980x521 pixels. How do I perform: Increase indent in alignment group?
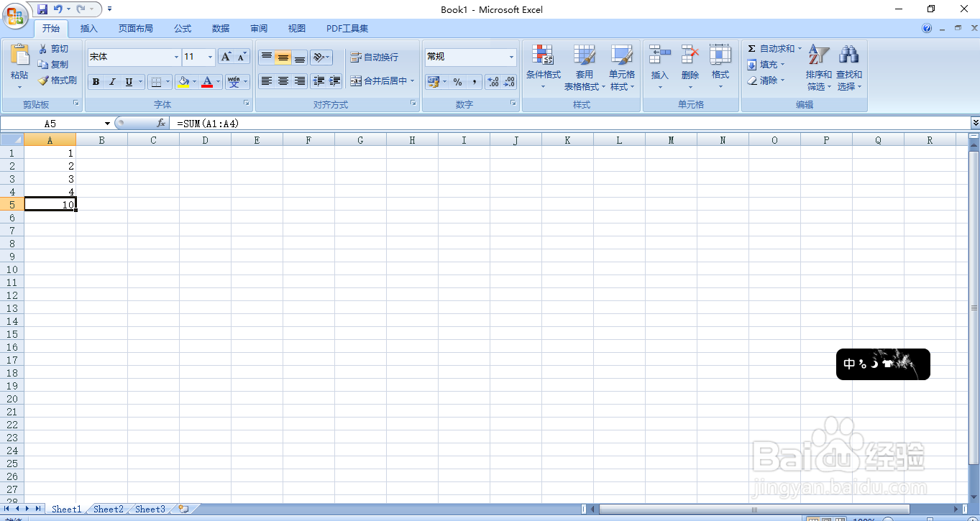point(334,81)
